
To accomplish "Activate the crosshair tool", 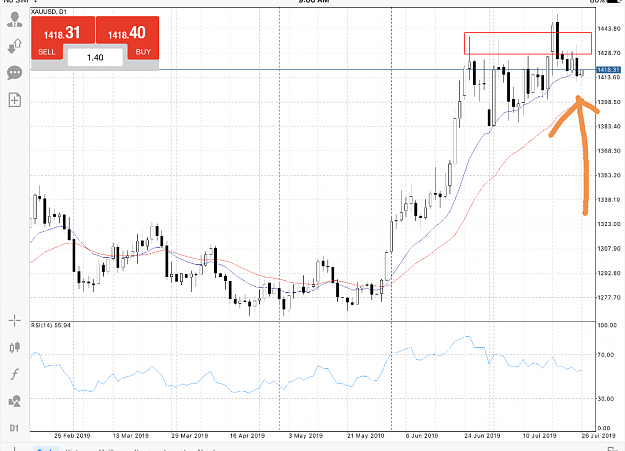I will point(14,320).
